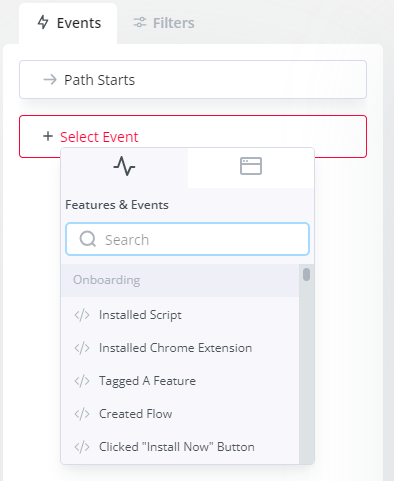Open the Select Event dropdown
This screenshot has width=394, height=481.
pyautogui.click(x=193, y=136)
